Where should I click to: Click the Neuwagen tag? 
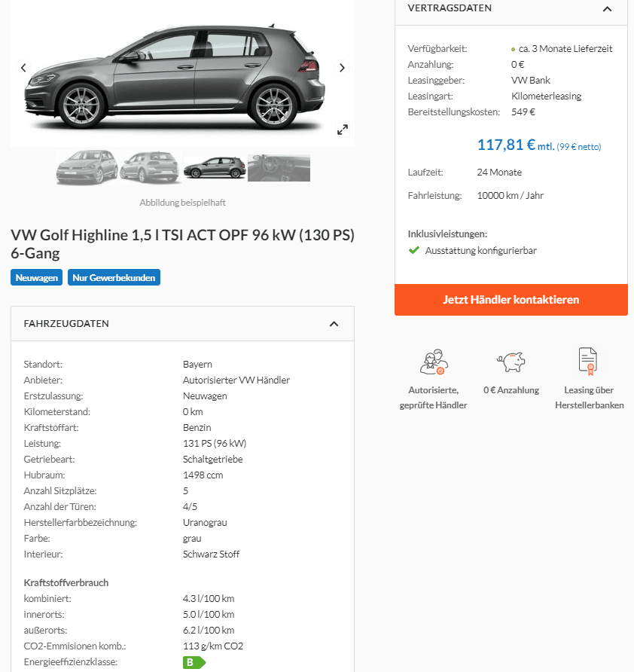tap(36, 277)
